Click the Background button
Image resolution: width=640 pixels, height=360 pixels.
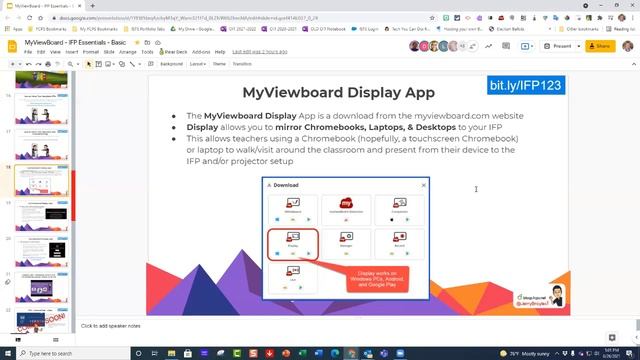pos(171,64)
